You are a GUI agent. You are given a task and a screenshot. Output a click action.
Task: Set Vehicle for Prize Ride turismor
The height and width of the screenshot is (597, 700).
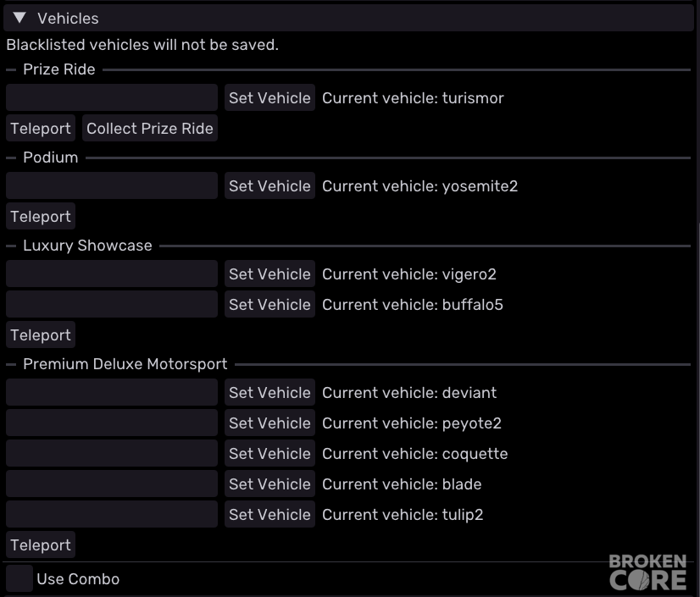[x=269, y=97]
